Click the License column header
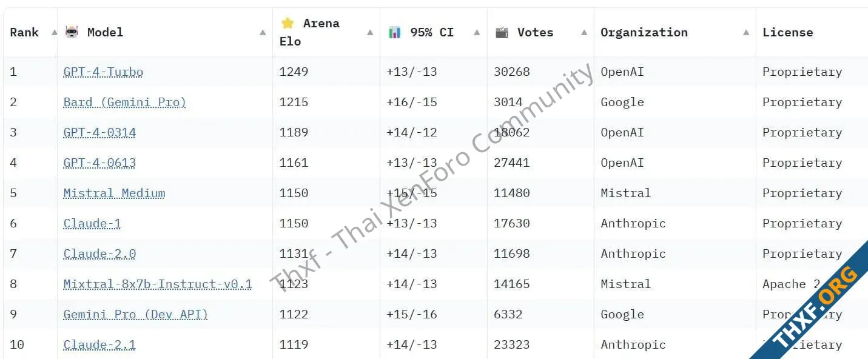868x359 pixels. (787, 32)
